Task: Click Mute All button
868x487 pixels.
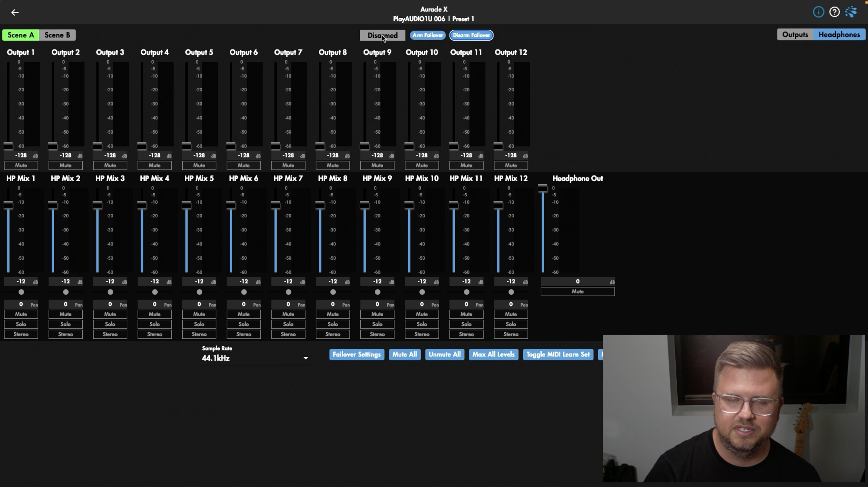Action: coord(404,354)
